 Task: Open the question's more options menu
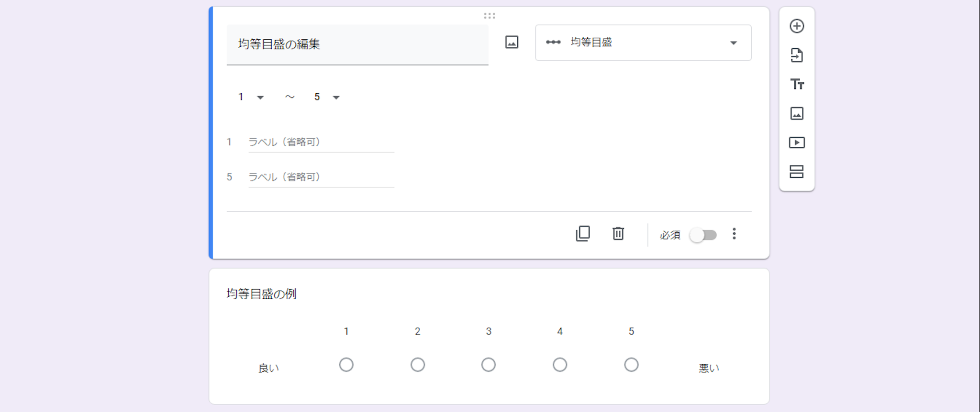click(x=734, y=234)
